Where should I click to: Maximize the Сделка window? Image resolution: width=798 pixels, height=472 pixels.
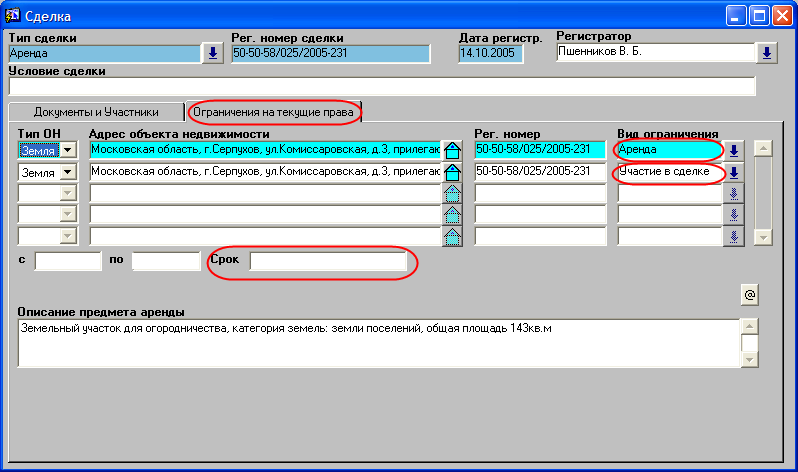pyautogui.click(x=759, y=16)
